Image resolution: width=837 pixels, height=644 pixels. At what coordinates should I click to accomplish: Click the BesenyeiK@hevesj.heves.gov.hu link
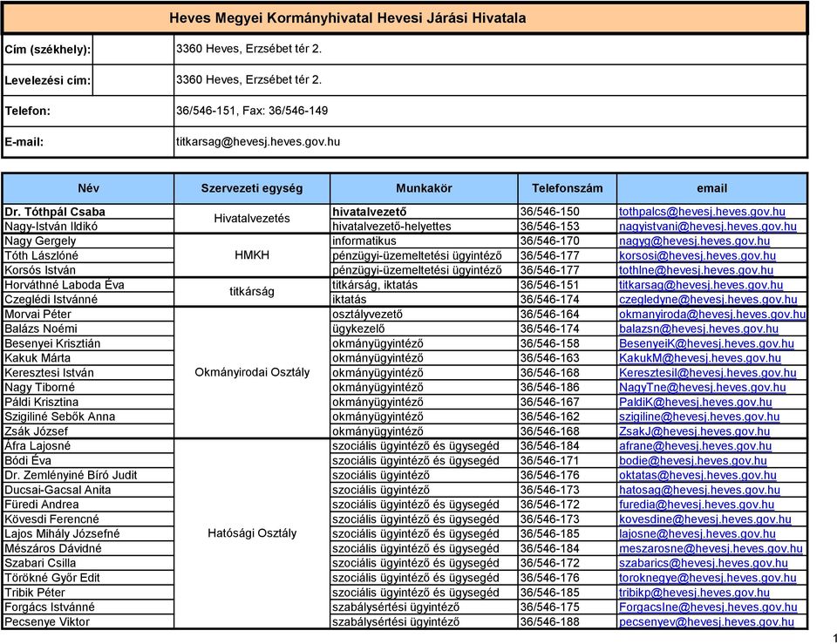[707, 343]
